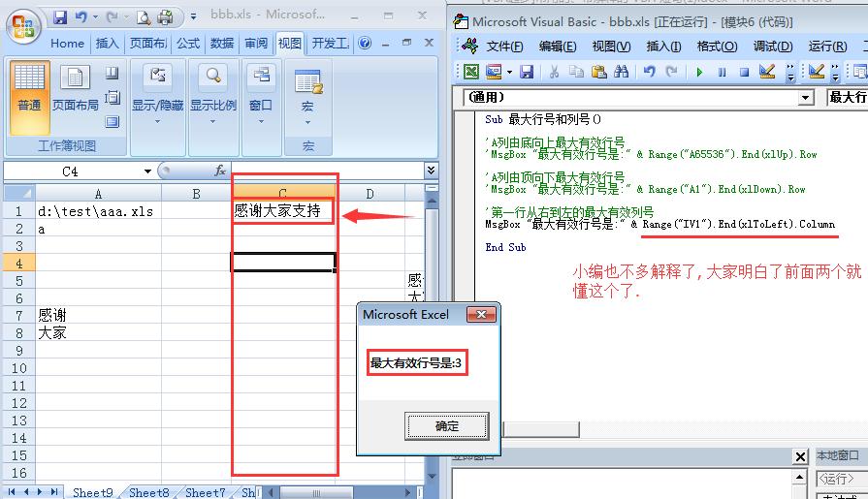Open Insert UserForm dropdown arrow
868x499 pixels.
pos(509,72)
